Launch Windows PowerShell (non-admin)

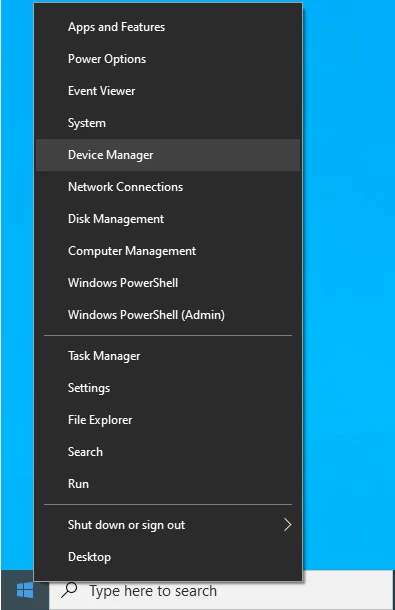click(168, 283)
